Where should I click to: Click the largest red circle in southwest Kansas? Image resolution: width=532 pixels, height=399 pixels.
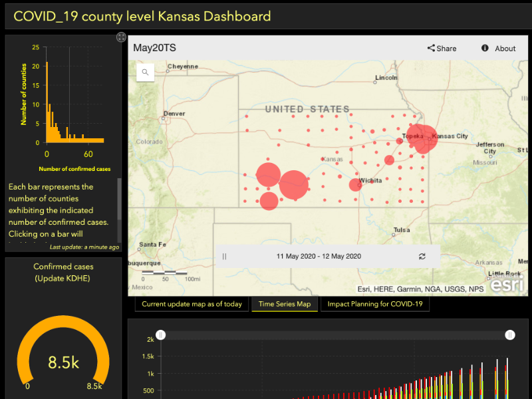point(293,185)
